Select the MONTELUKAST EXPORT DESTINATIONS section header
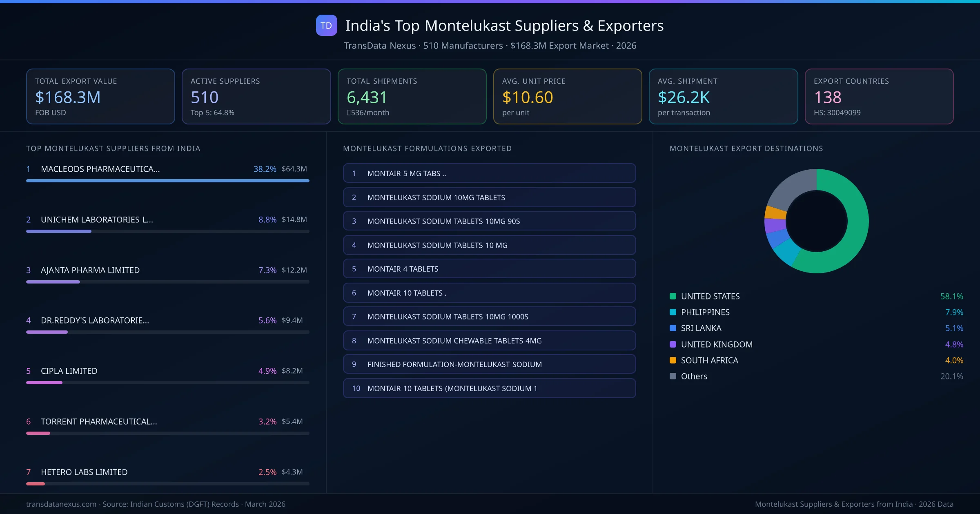Image resolution: width=980 pixels, height=514 pixels. tap(746, 148)
